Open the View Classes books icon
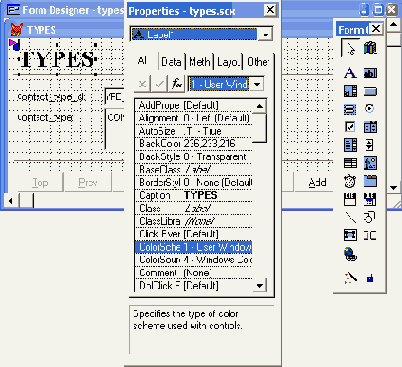Image resolution: width=402 pixels, height=367 pixels. pos(370,49)
